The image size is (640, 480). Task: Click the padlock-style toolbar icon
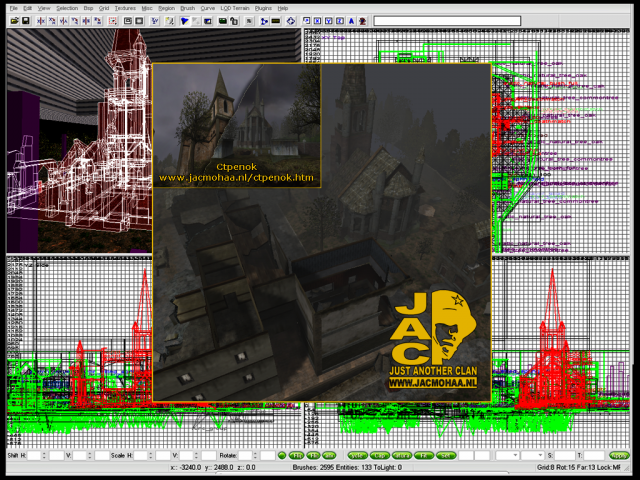point(234,21)
